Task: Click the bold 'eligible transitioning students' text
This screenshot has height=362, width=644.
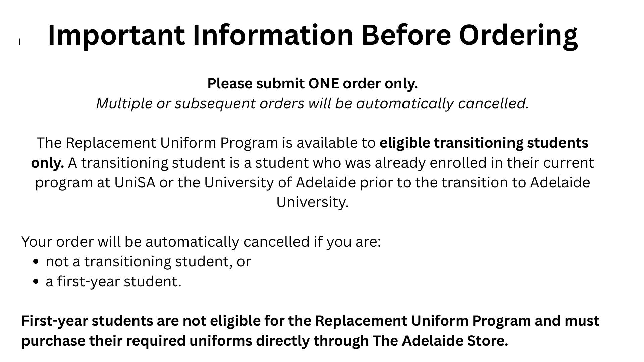Action: 484,143
